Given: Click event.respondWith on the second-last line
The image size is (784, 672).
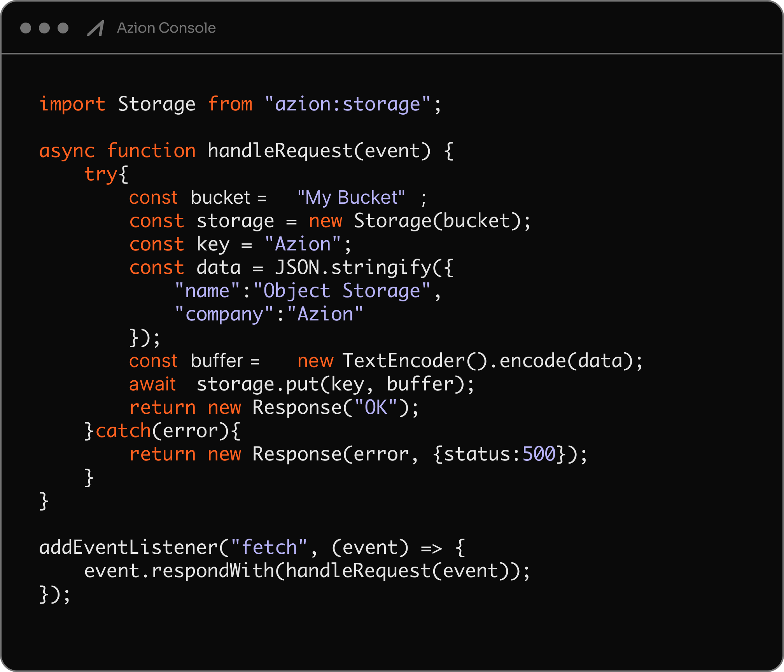Looking at the screenshot, I should coord(179,571).
